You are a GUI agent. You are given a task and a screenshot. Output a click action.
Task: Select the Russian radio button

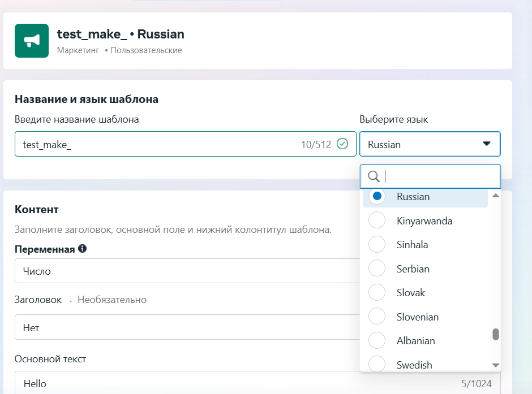coord(376,196)
